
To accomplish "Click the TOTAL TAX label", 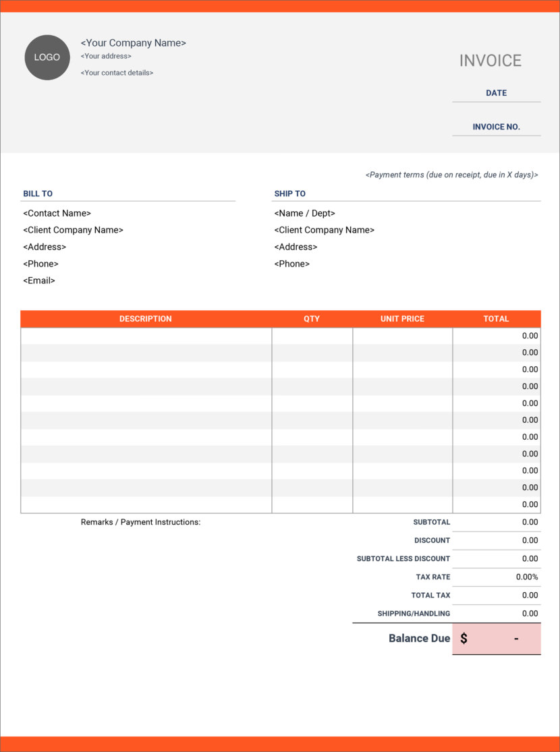I will pos(431,595).
